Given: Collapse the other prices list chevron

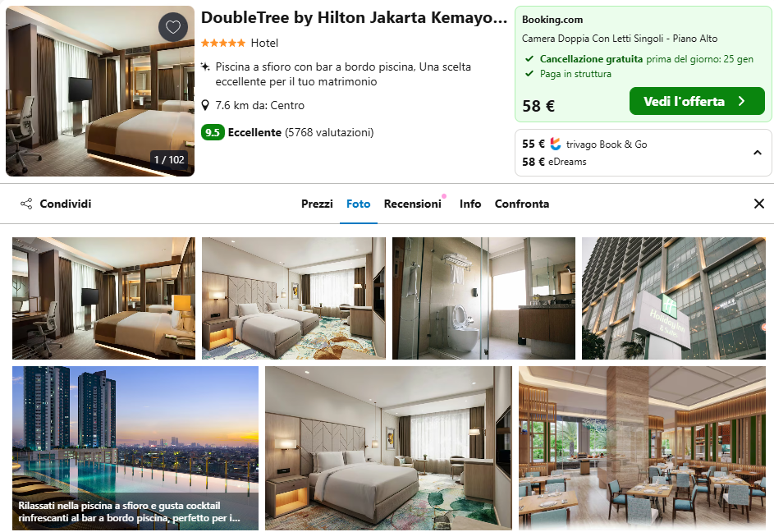Looking at the screenshot, I should click(758, 153).
